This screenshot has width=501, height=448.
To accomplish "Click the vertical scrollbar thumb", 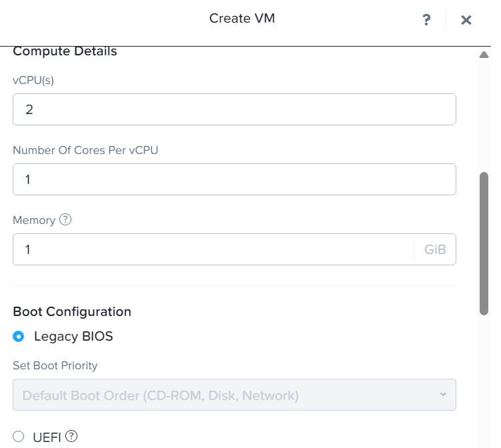I will tap(484, 243).
